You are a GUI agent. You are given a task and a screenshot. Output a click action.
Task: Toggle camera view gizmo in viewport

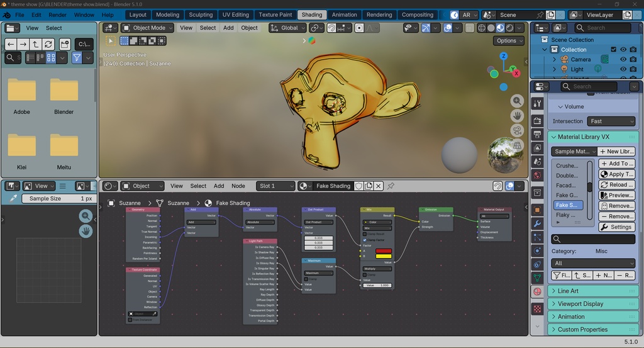[x=517, y=131]
